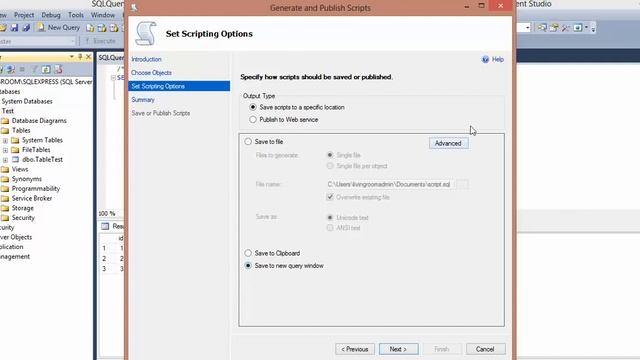Screen dimensions: 640x360
Task: Click the window-layout icon in right SSMS toolbar
Action: pos(578,28)
